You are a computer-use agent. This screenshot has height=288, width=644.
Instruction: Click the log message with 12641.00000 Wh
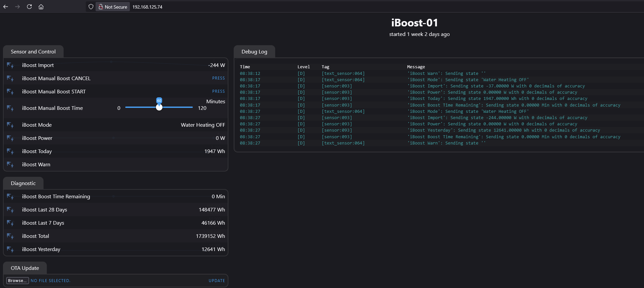tap(504, 130)
